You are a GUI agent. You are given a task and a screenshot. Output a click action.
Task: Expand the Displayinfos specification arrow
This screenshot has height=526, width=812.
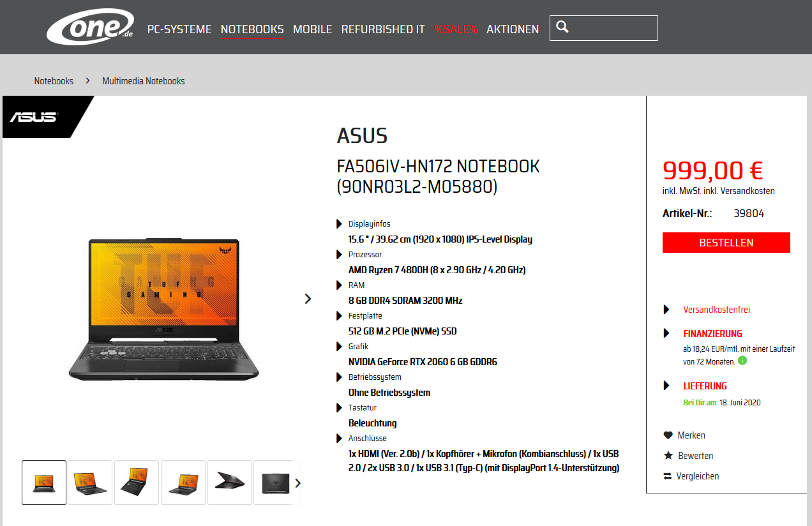pos(340,224)
